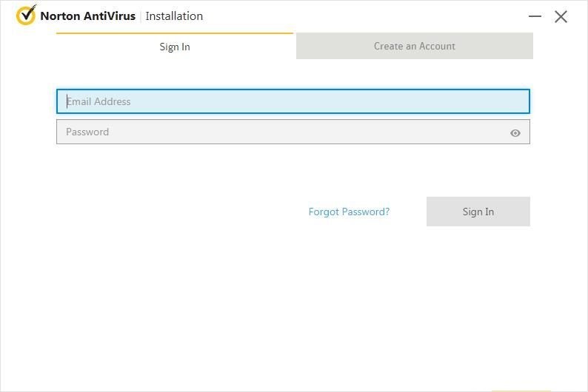
Task: Click the X icon at window top-right
Action: (x=561, y=16)
